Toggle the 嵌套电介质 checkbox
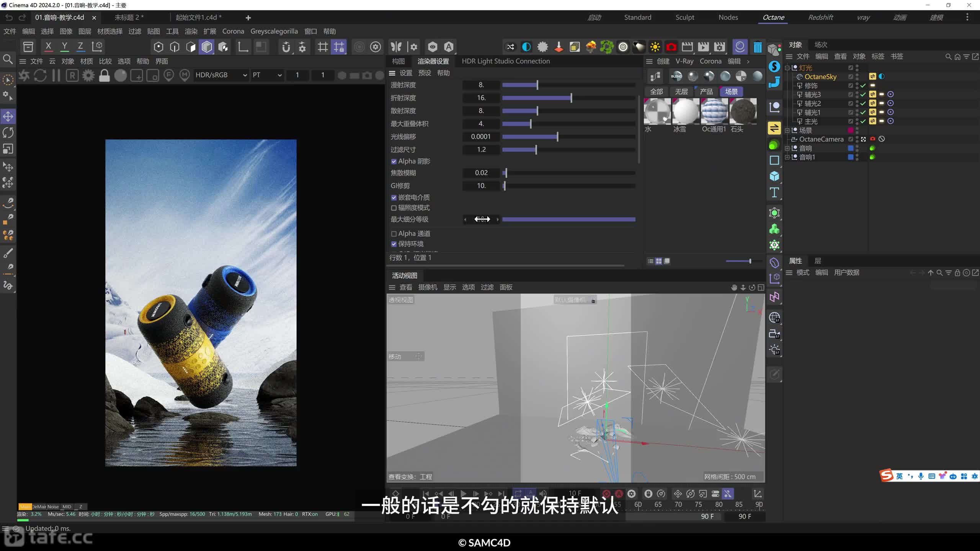980x551 pixels. click(x=394, y=197)
